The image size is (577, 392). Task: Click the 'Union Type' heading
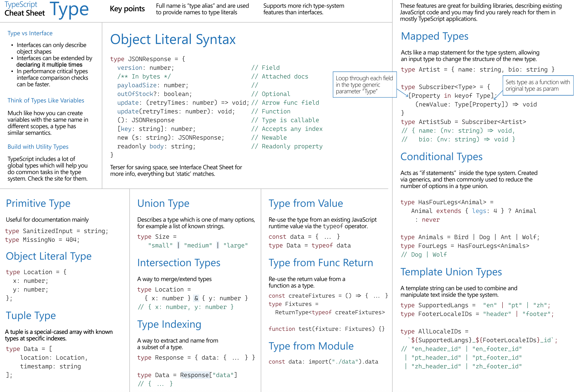point(163,203)
